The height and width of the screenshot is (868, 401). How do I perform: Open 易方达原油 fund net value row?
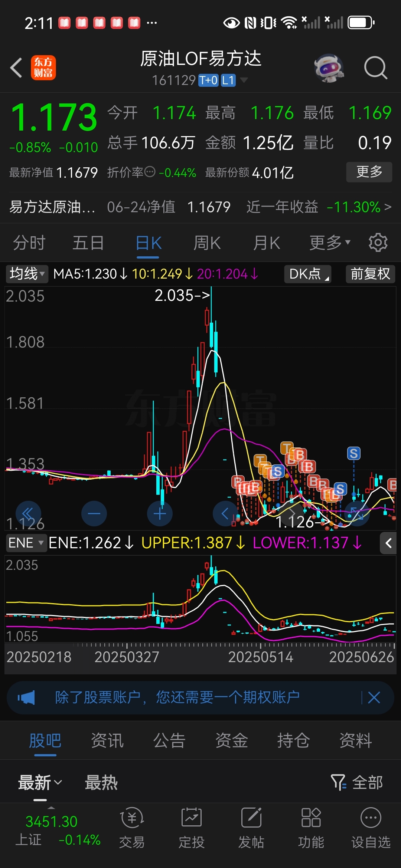200,207
